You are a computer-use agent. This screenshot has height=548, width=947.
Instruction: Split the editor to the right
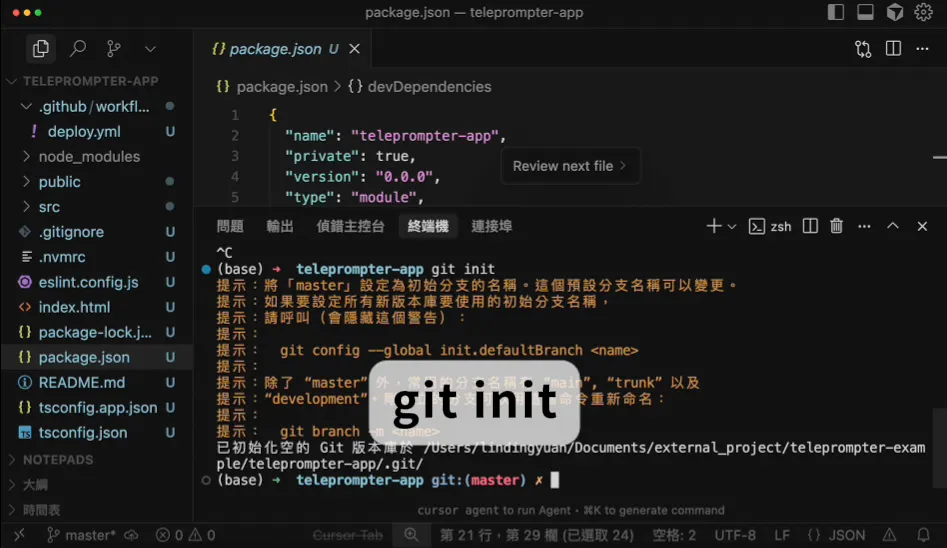[x=893, y=48]
